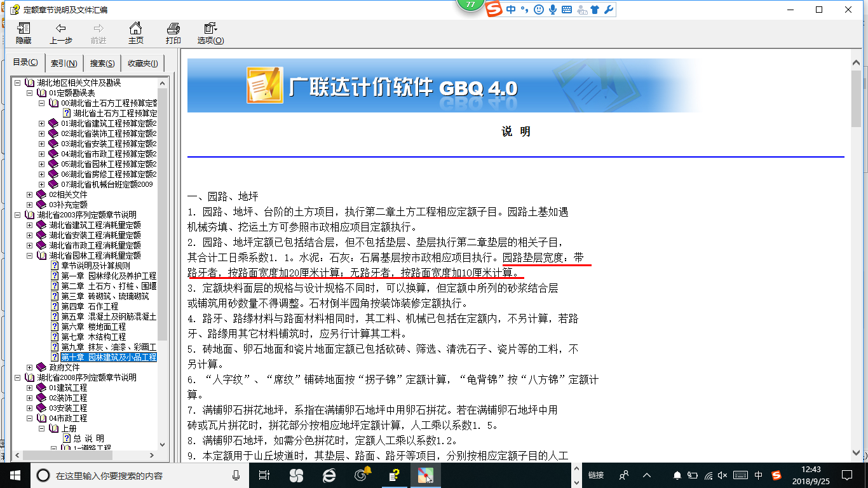868x488 pixels.
Task: Switch to the 收藏夹(I) tab
Action: [x=143, y=64]
